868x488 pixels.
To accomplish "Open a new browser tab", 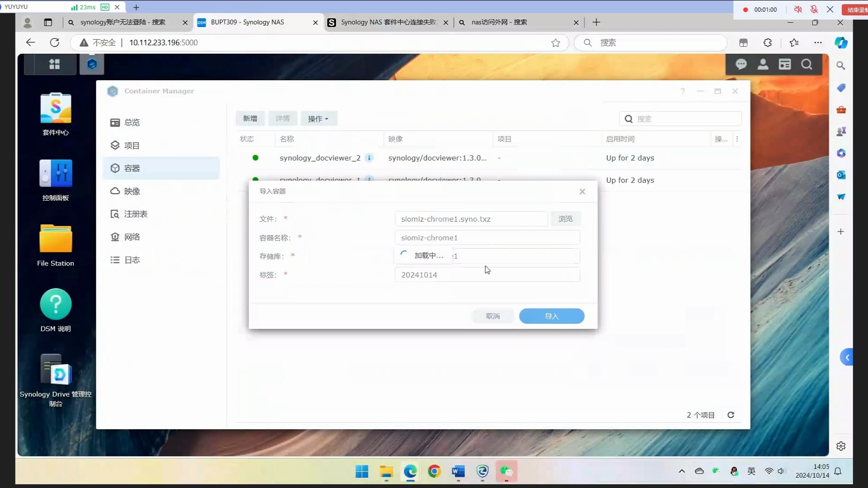I will click(596, 22).
